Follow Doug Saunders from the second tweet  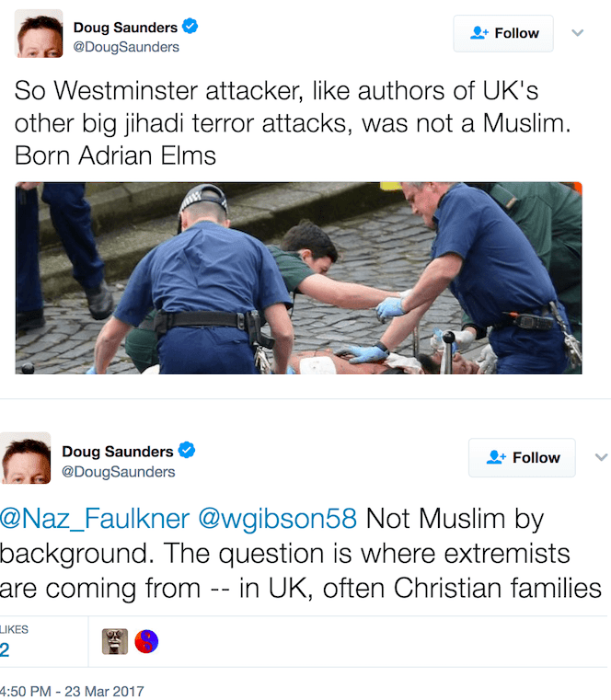[x=522, y=457]
